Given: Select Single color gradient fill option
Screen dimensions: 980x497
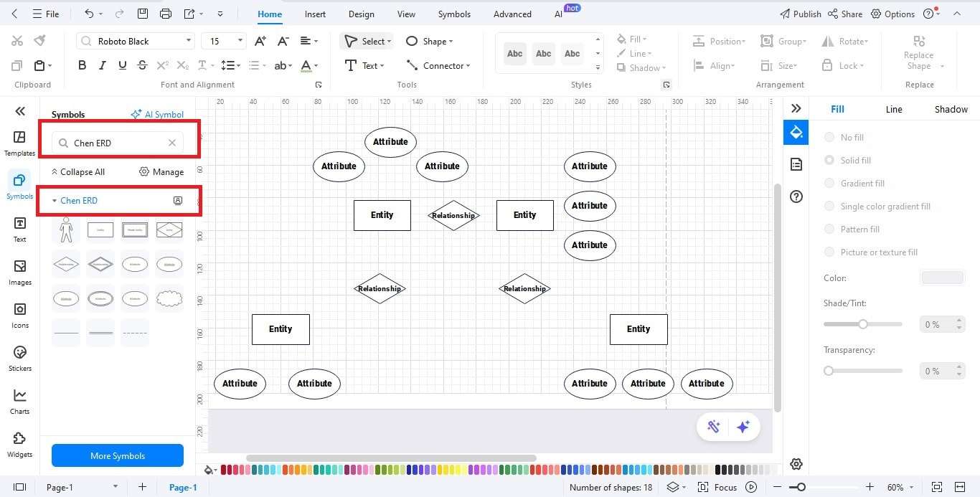Looking at the screenshot, I should click(x=877, y=206).
